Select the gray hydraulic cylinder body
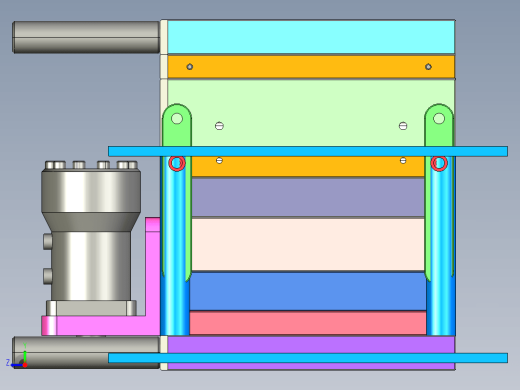Image resolution: width=520 pixels, height=390 pixels. [x=91, y=233]
